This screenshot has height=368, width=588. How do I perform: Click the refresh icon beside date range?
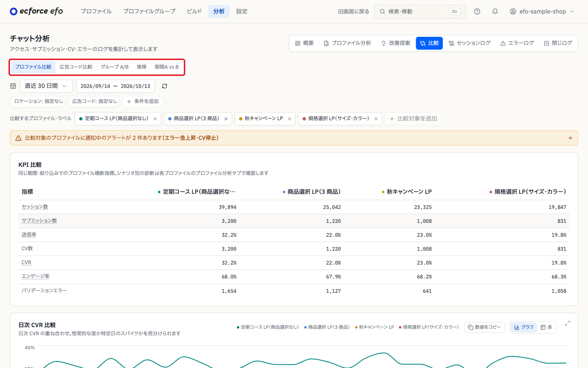(x=165, y=86)
